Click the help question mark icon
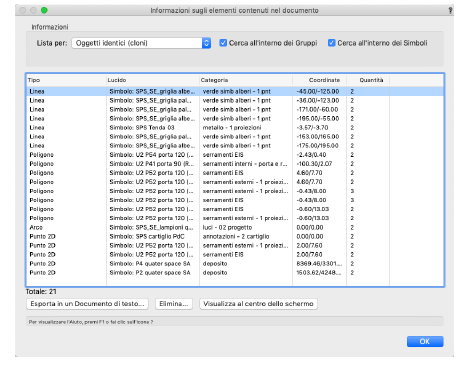Screen dimensions: 467x368 tap(450, 10)
